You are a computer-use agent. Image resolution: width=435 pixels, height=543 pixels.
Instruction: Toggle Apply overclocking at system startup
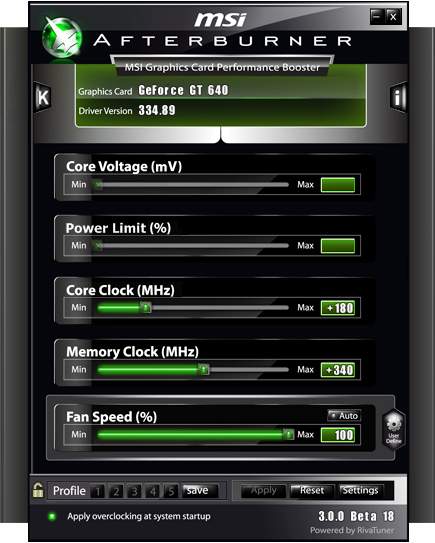[x=52, y=516]
